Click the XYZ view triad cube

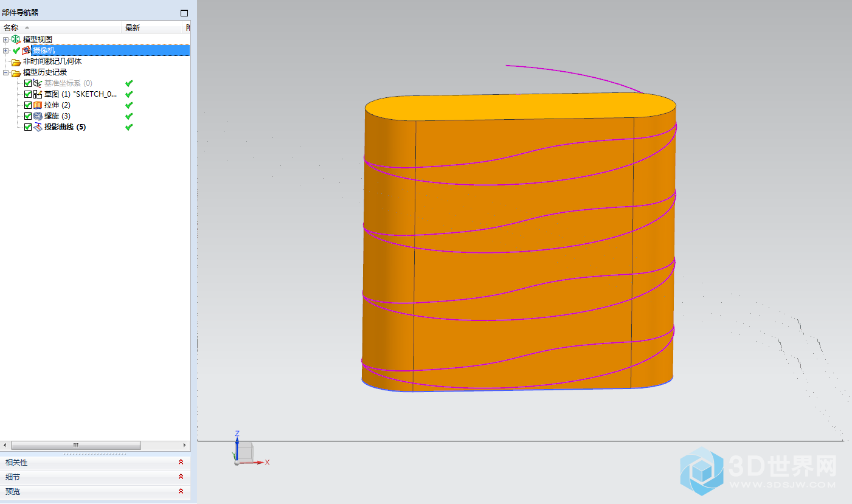click(x=244, y=452)
